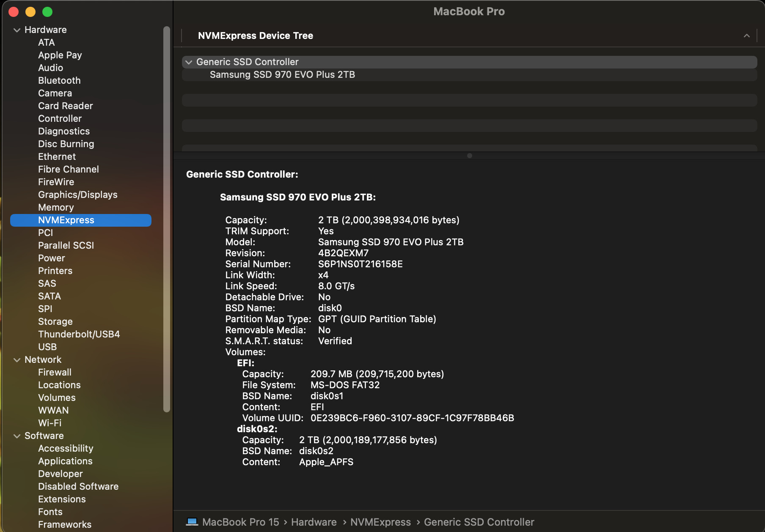Click the S.M.A.R.T. status Verified value

(335, 341)
